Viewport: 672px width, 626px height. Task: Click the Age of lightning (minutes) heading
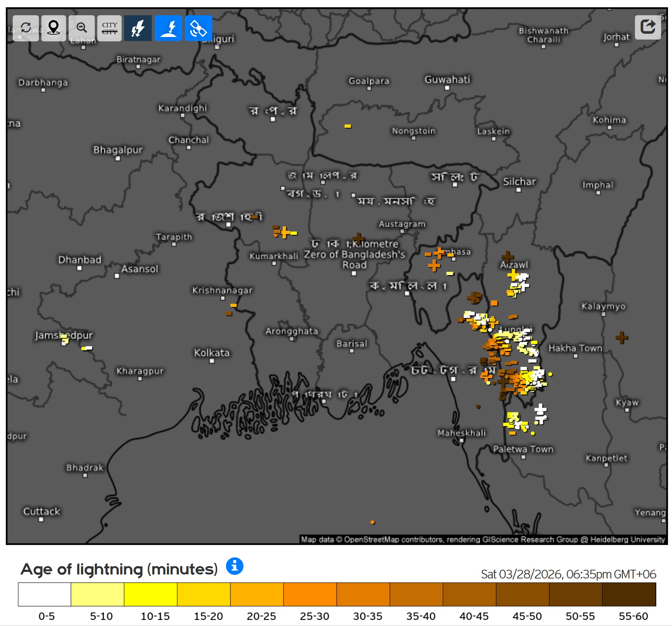click(x=119, y=569)
